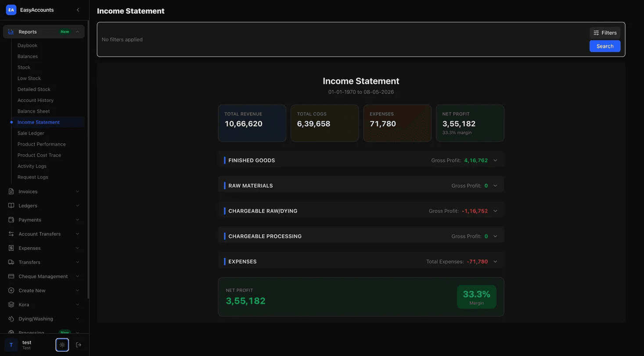
Task: Expand the Chargeable Processing section chevron
Action: click(x=495, y=236)
